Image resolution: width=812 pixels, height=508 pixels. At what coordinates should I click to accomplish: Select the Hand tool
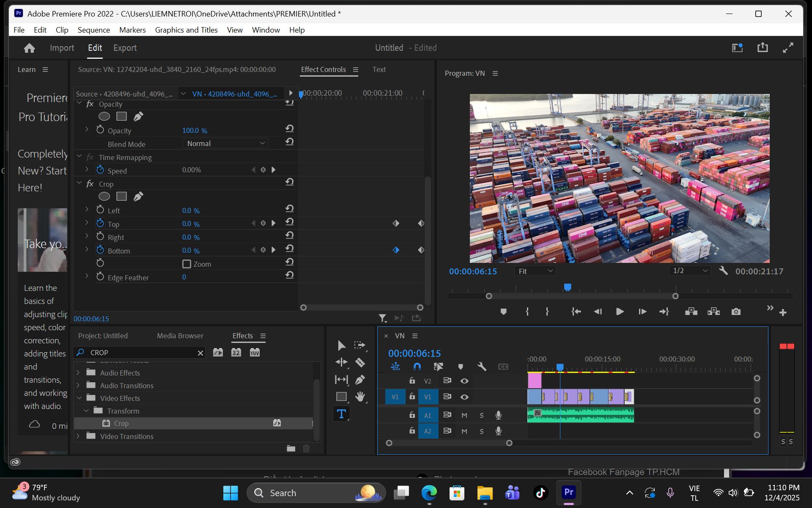click(360, 397)
